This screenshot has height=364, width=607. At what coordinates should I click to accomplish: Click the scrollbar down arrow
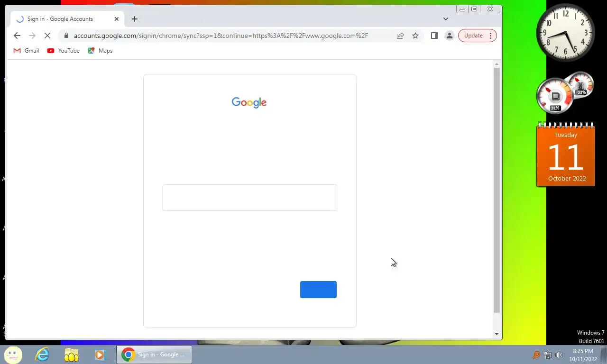[x=497, y=334]
